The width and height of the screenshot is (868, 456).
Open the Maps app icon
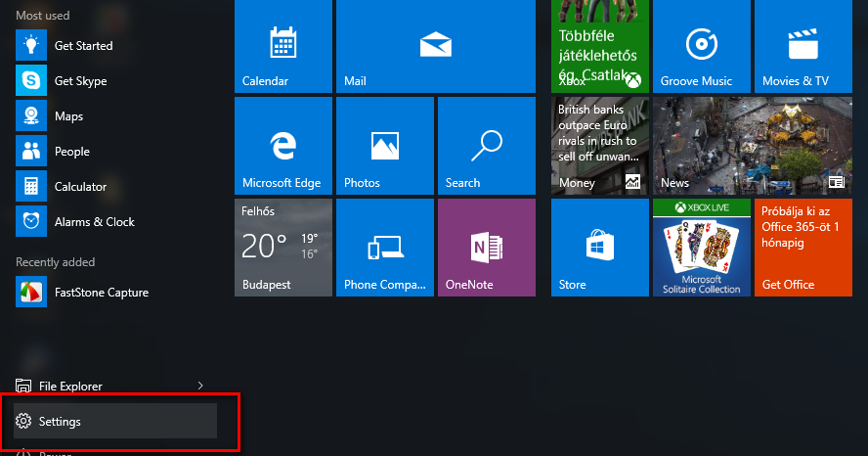pyautogui.click(x=31, y=115)
